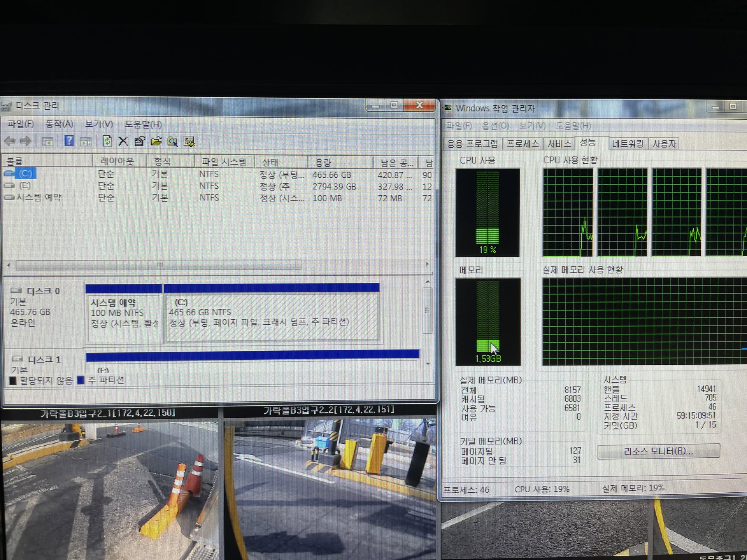Click the magnifier search folder icon

(x=172, y=142)
